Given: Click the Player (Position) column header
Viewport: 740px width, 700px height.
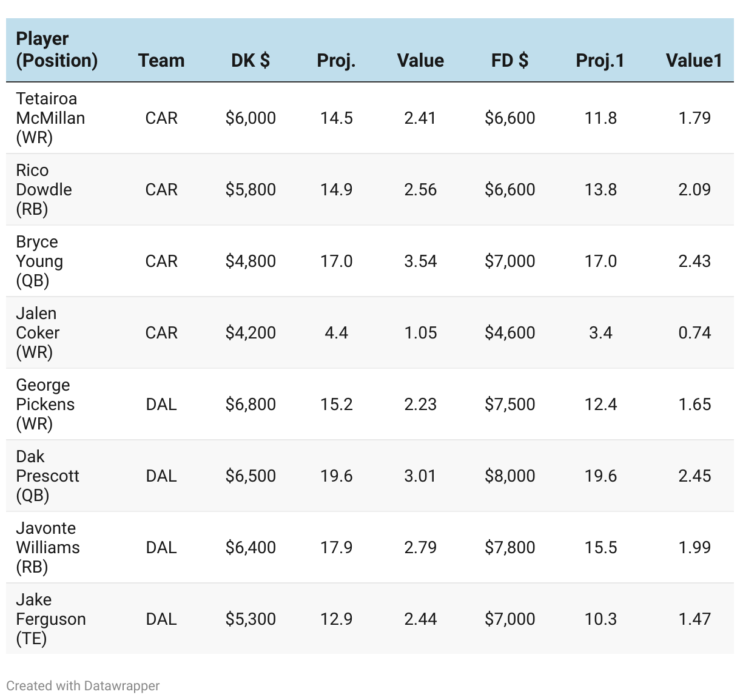Looking at the screenshot, I should point(56,50).
